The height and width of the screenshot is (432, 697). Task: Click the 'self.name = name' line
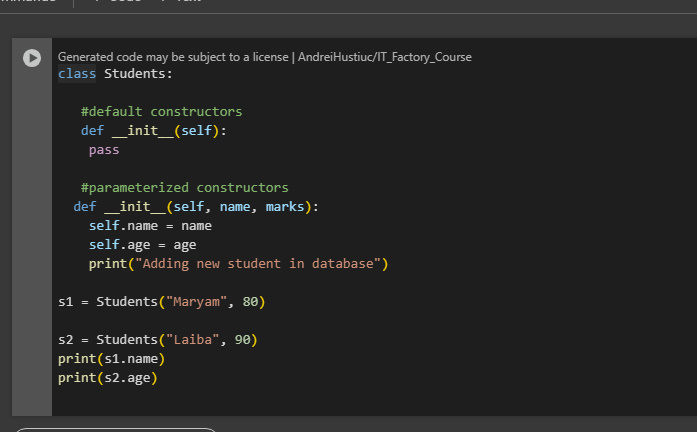150,226
